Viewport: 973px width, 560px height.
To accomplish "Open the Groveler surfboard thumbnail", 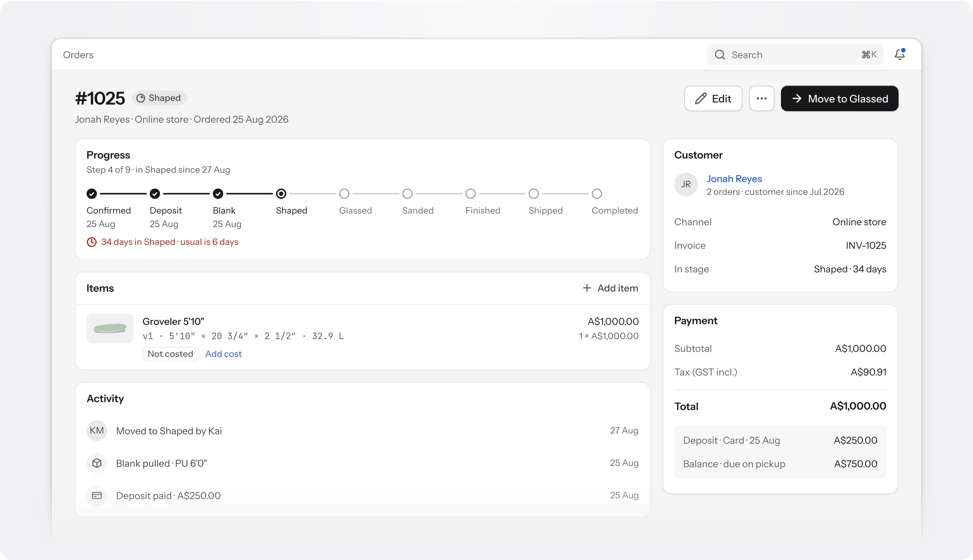I will pos(110,328).
